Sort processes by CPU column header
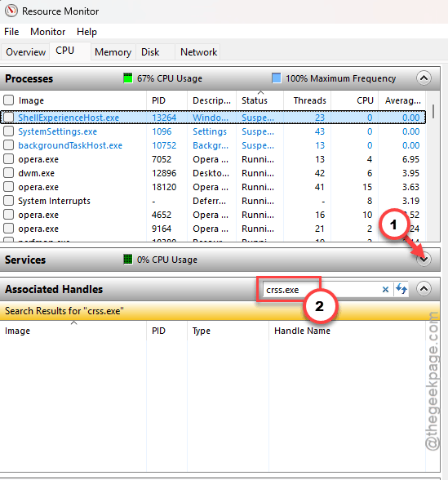The height and width of the screenshot is (480, 448). tap(354, 100)
